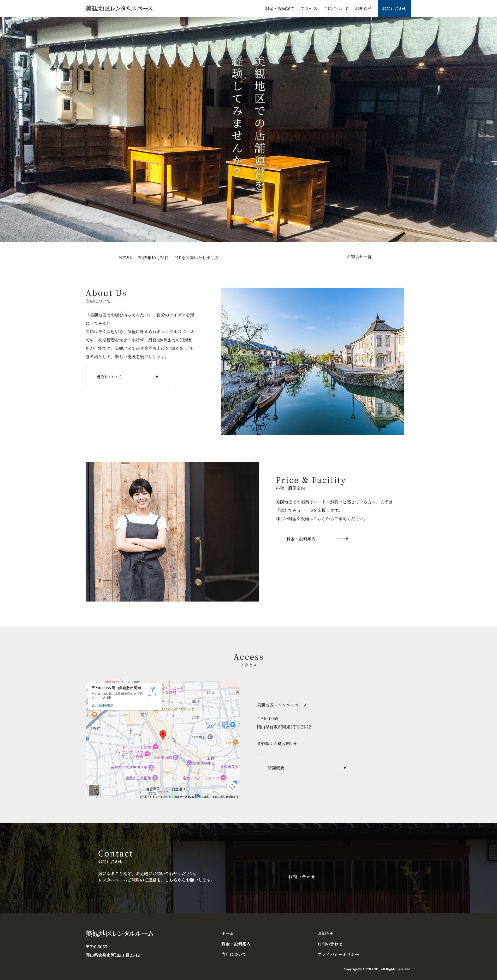Click the 倉敷アイビースクエア hotel marker icon

pyautogui.click(x=223, y=778)
